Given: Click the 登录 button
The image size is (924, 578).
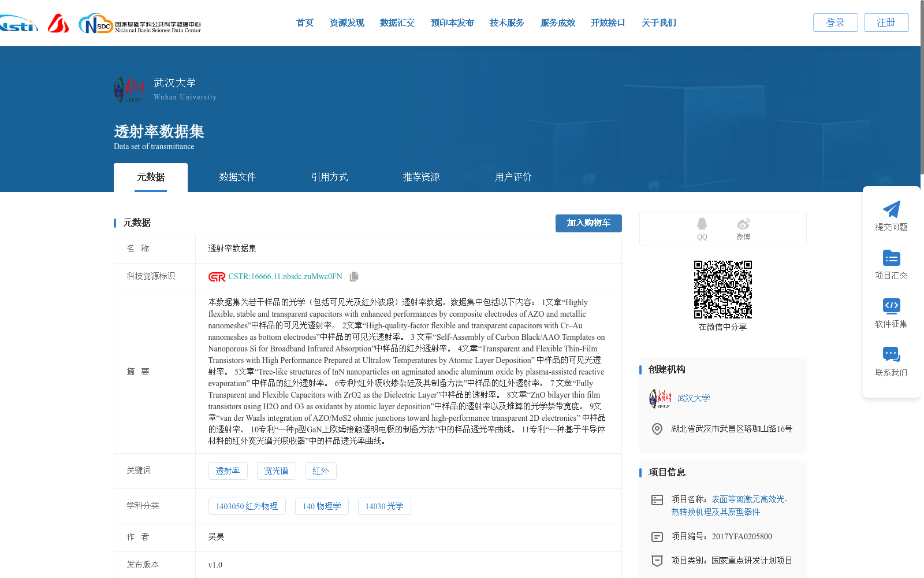Looking at the screenshot, I should pos(836,23).
